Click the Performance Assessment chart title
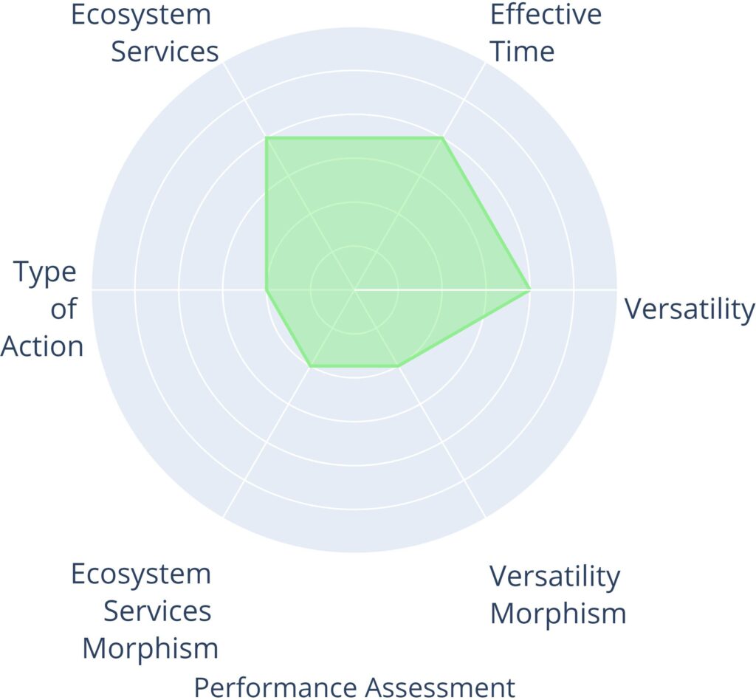The image size is (756, 700). coord(354,687)
